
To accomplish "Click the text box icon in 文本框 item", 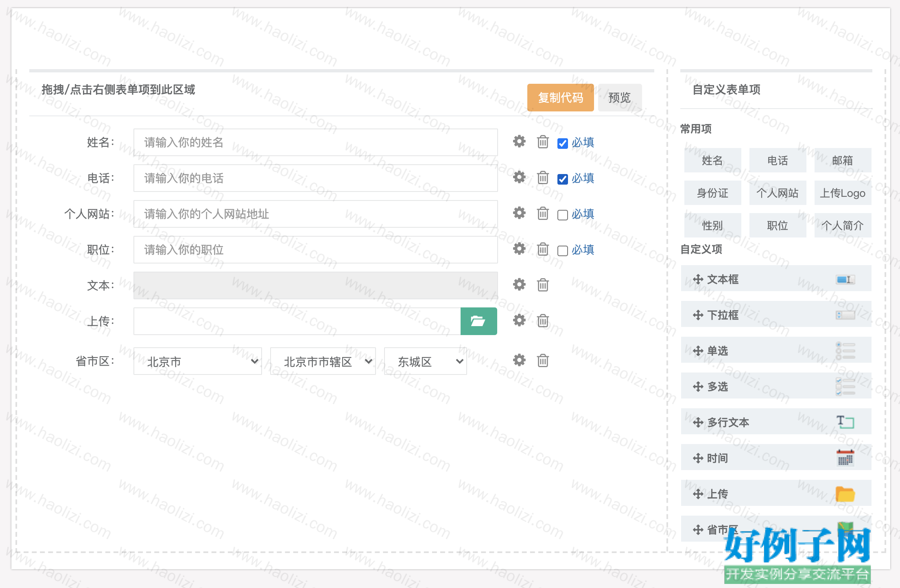I will (x=845, y=279).
